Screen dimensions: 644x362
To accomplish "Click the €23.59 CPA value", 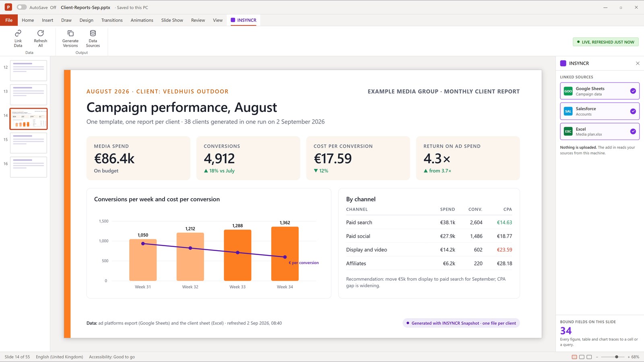I will pyautogui.click(x=504, y=250).
